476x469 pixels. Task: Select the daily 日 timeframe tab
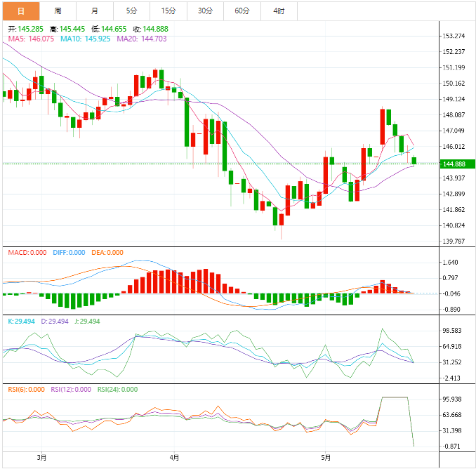coord(21,11)
